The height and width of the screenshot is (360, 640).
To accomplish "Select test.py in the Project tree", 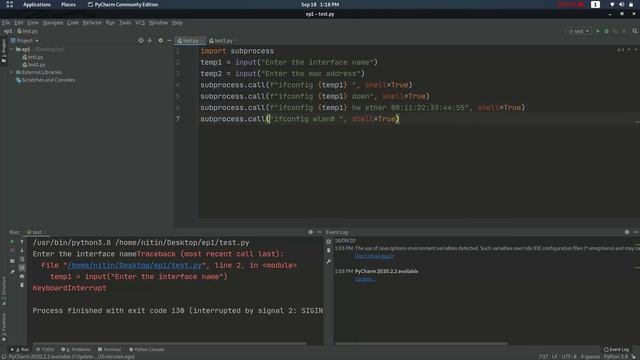I will tap(33, 57).
